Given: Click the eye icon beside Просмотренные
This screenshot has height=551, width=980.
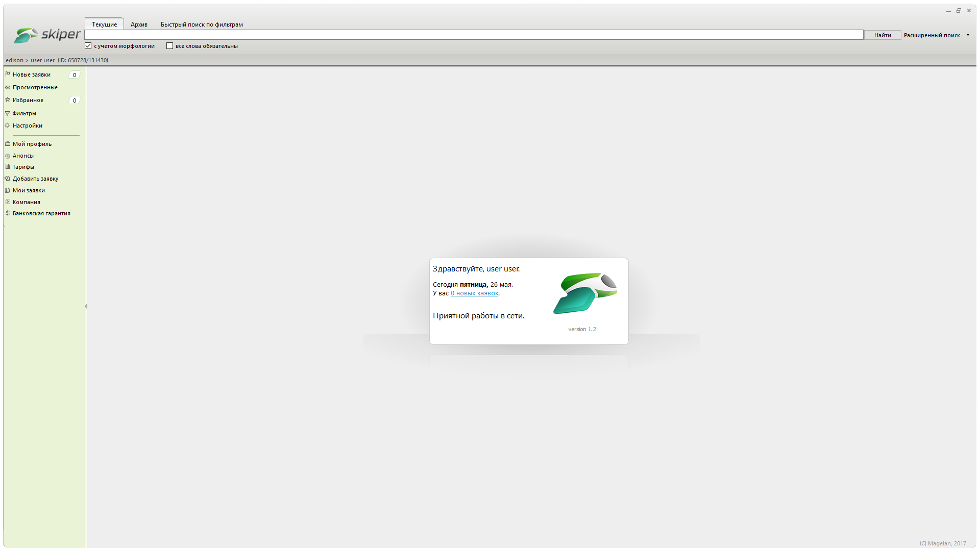Looking at the screenshot, I should coord(8,87).
